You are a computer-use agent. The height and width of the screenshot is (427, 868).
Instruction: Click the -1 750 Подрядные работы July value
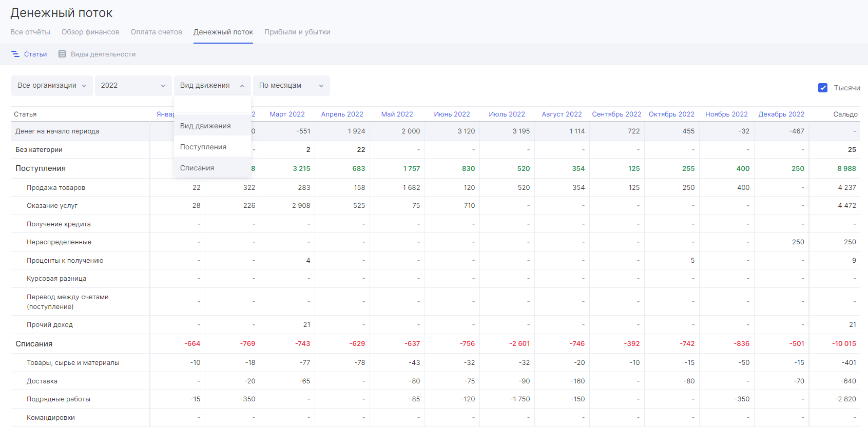coord(519,399)
